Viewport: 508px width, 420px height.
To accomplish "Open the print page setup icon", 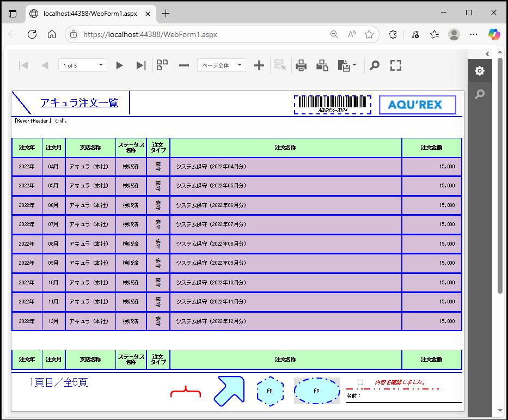I will point(322,65).
